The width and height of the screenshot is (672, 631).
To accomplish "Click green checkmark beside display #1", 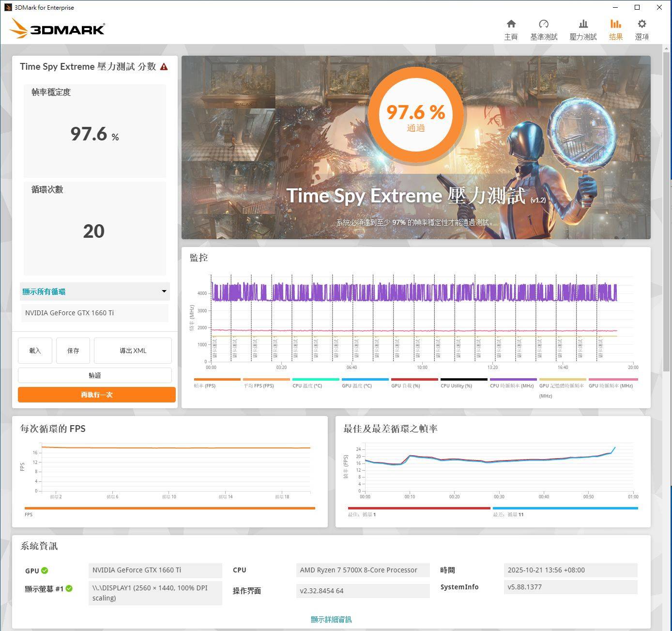I will (x=69, y=588).
